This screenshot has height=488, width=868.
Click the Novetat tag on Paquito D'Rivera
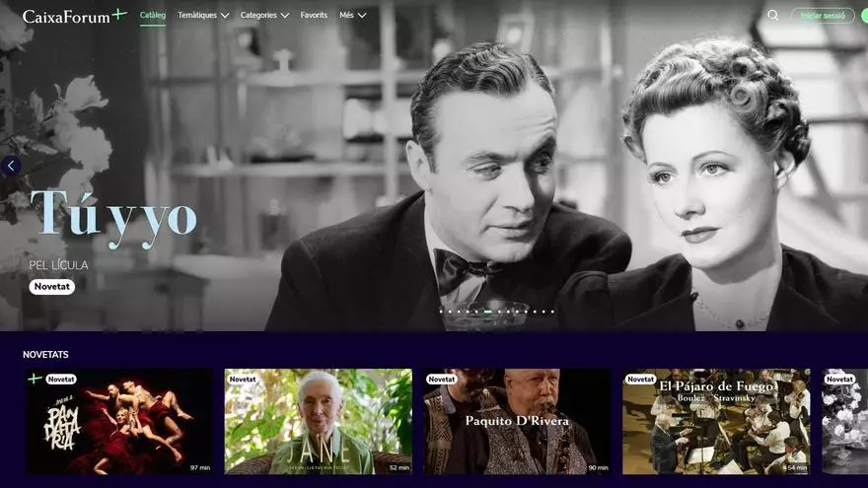442,379
